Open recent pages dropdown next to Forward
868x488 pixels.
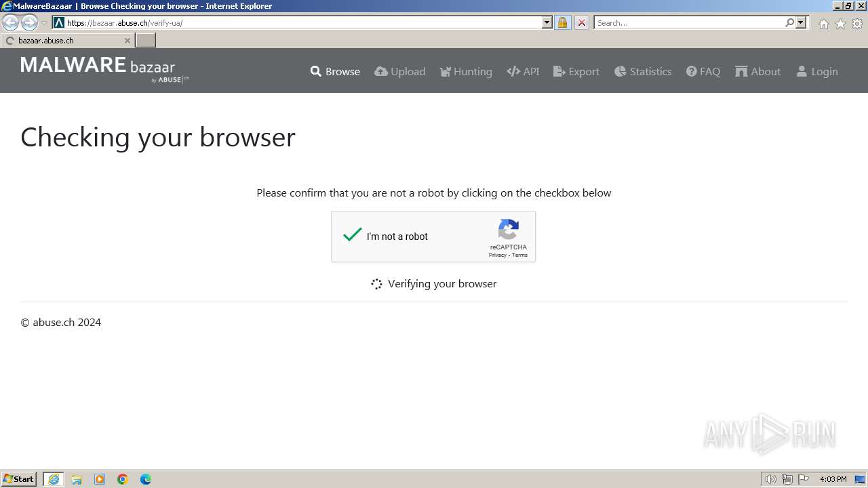point(45,23)
